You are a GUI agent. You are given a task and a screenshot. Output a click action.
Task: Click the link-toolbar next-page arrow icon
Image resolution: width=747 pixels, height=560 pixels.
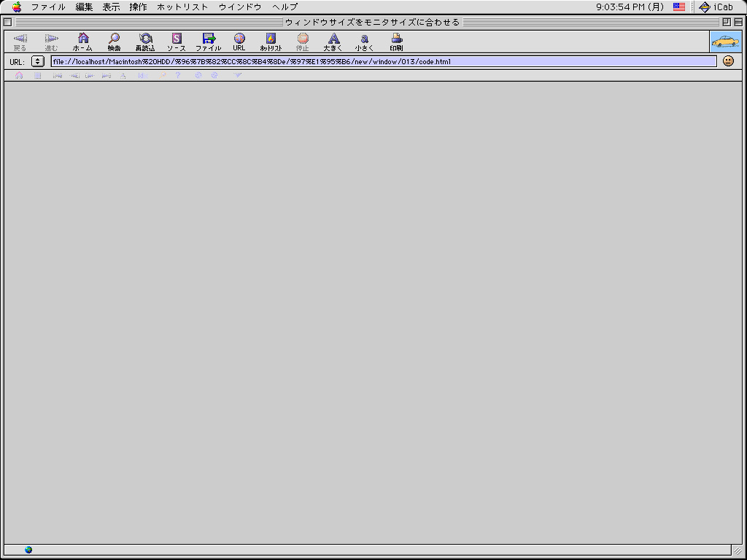click(x=90, y=75)
